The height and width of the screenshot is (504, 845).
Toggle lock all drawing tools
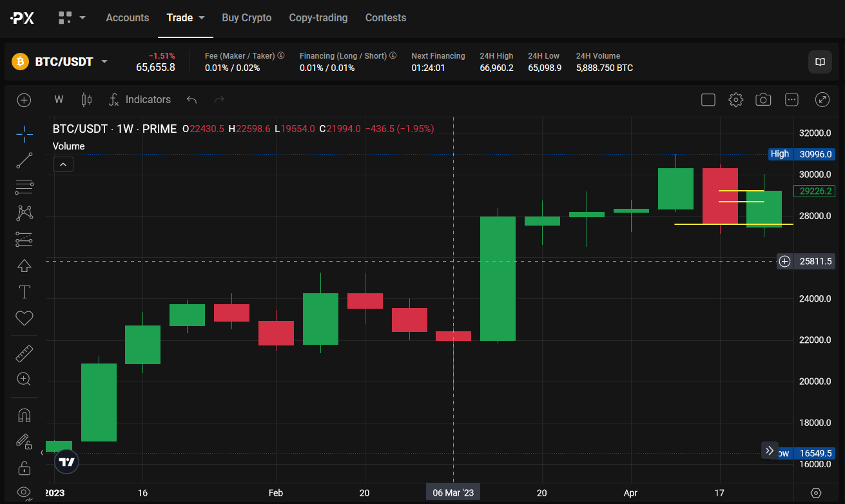24,468
